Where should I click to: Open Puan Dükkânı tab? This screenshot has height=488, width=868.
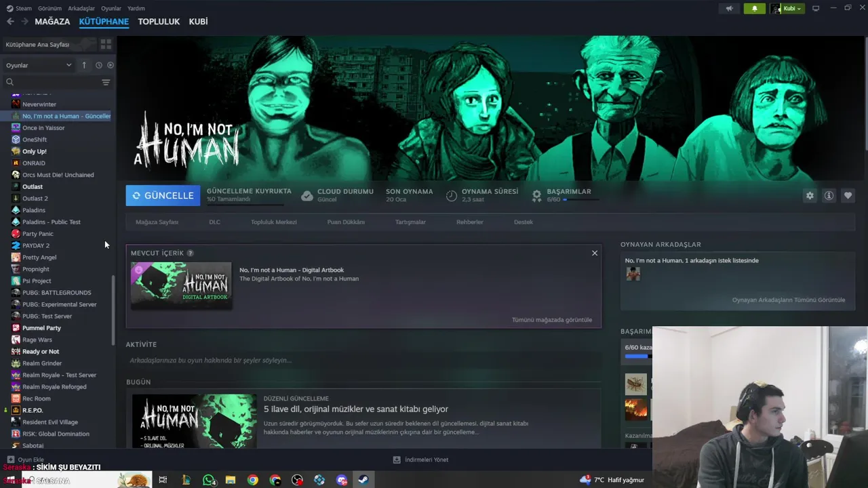(x=346, y=222)
